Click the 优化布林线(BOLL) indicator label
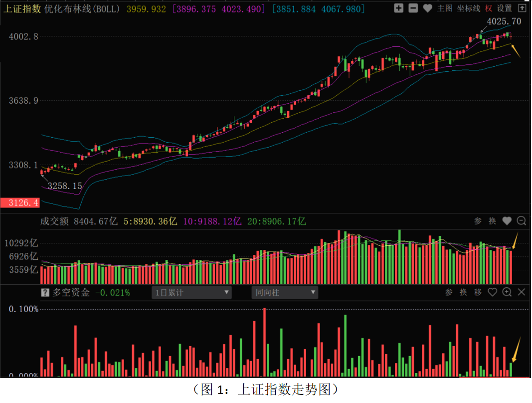The width and height of the screenshot is (532, 403). [83, 9]
